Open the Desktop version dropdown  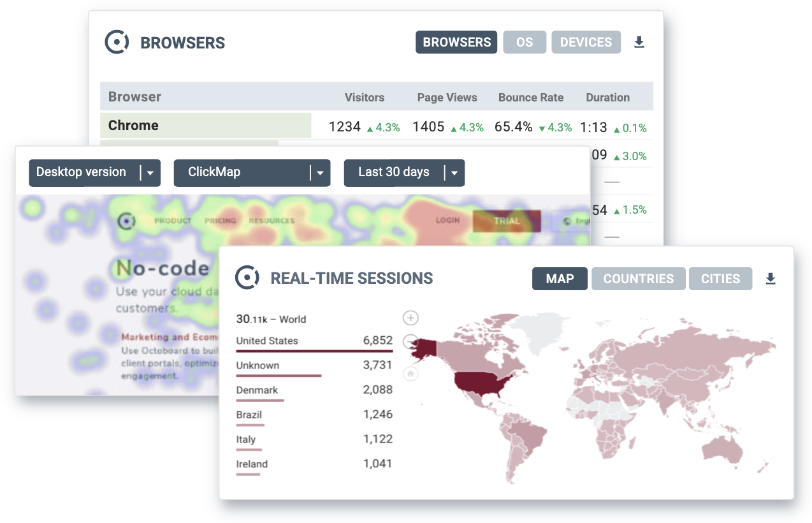click(x=94, y=172)
